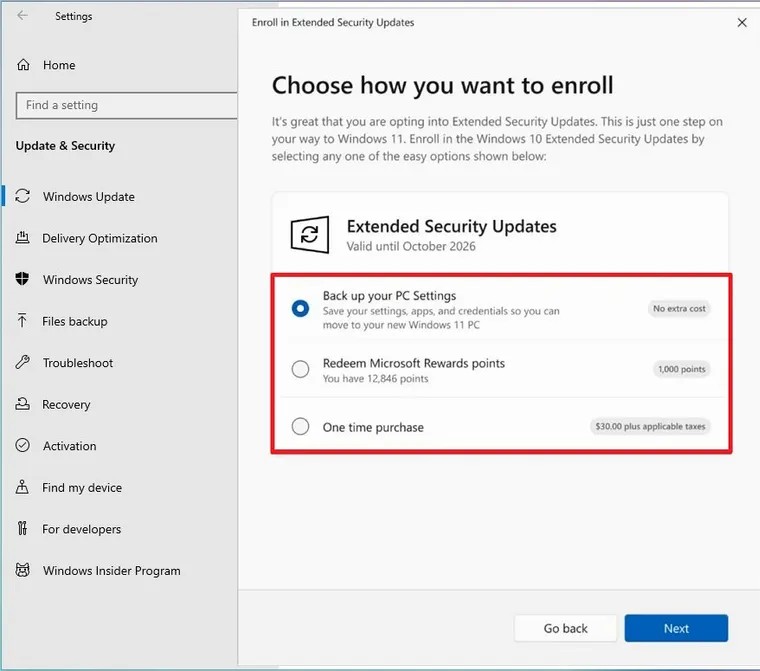Click the Troubleshoot wrench icon

[23, 363]
